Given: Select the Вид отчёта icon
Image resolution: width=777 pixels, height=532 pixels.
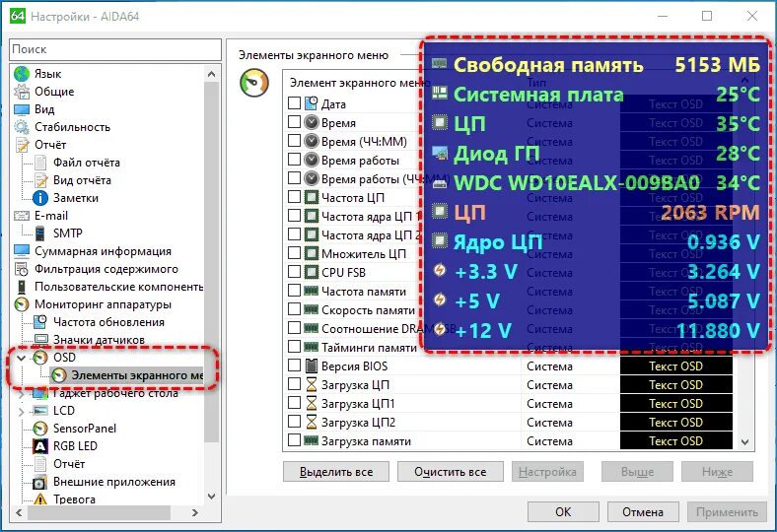Looking at the screenshot, I should coord(40,180).
